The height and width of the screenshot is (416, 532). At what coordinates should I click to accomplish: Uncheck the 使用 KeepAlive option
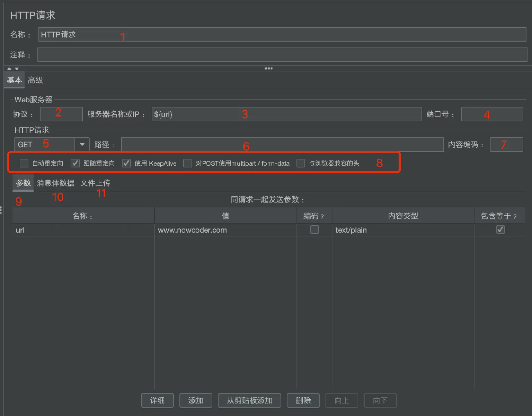(x=126, y=163)
